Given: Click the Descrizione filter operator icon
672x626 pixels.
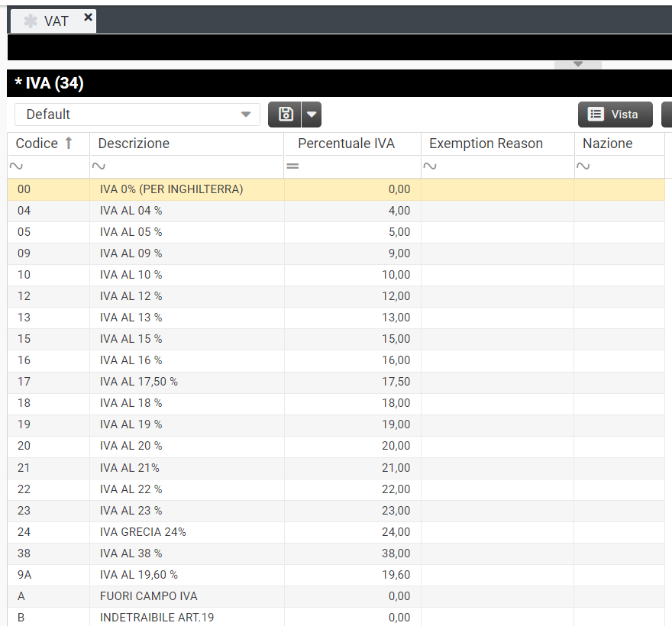Looking at the screenshot, I should pyautogui.click(x=99, y=166).
